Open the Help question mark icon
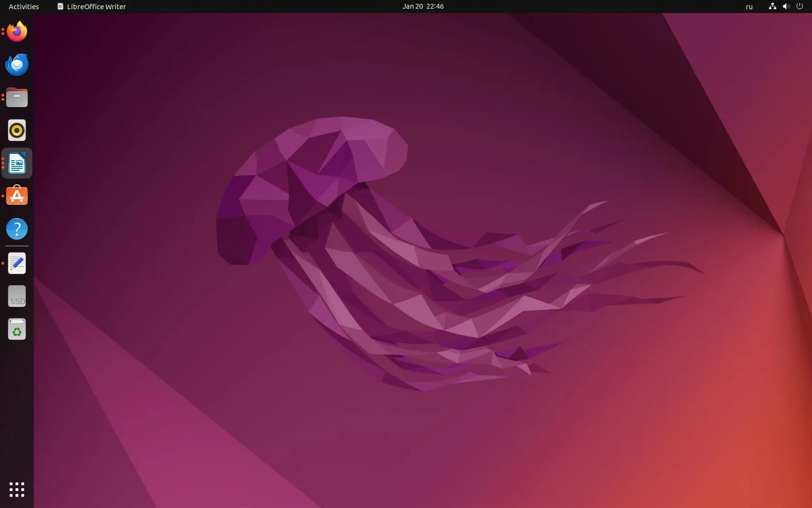Screen dimensions: 812x508 17,229
